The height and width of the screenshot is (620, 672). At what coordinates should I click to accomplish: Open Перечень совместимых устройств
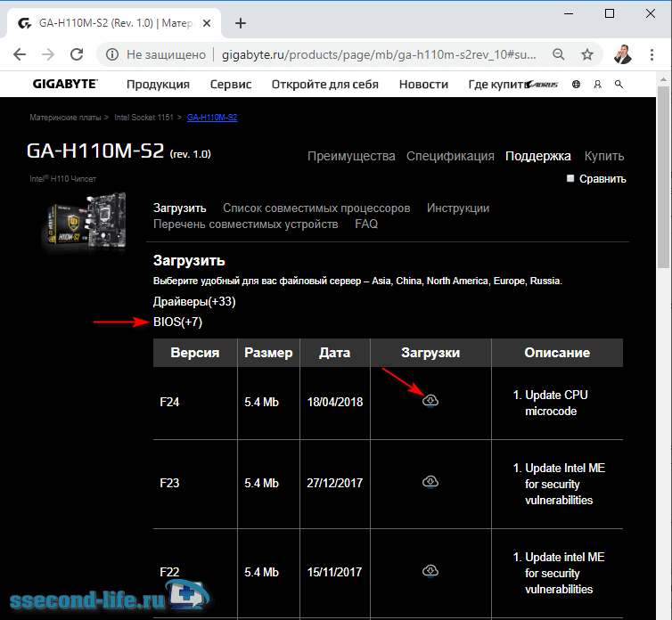click(246, 224)
